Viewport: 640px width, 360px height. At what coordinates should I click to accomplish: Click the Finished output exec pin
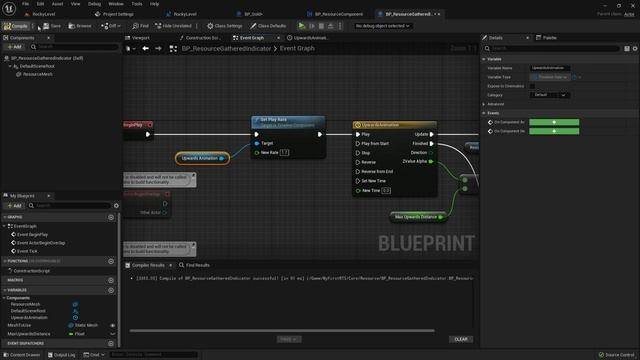431,144
